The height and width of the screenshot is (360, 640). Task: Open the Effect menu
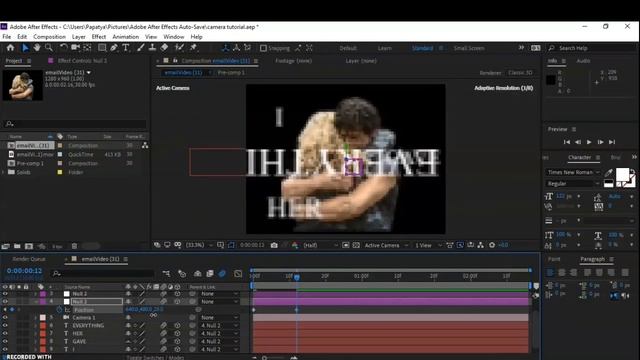coord(99,37)
